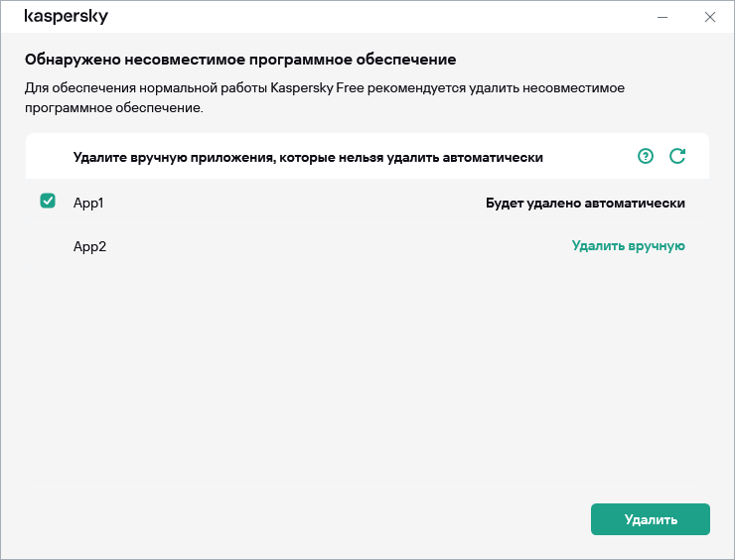Click empty title bar area beside logo
This screenshot has width=735, height=560.
click(x=377, y=17)
